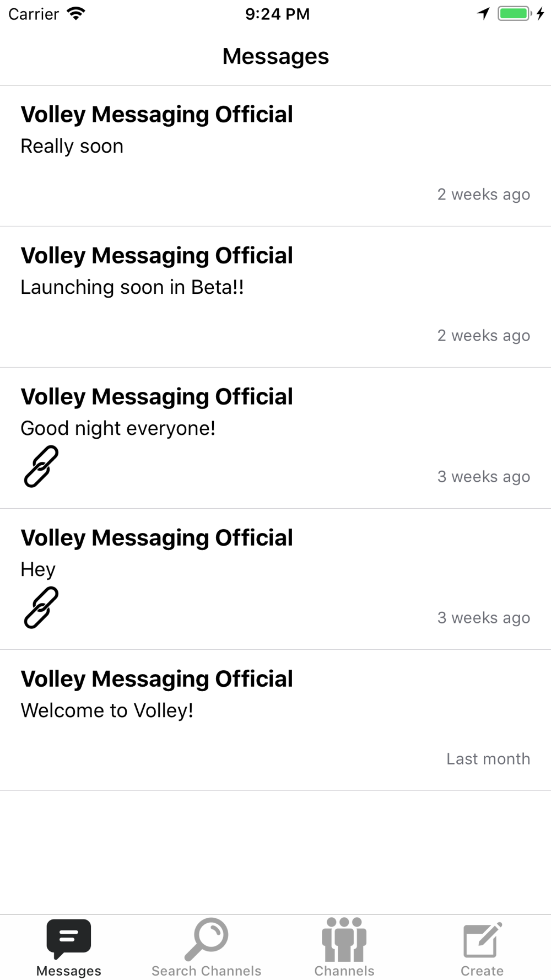Open the Channels people group icon
This screenshot has height=980, width=551.
(x=344, y=939)
